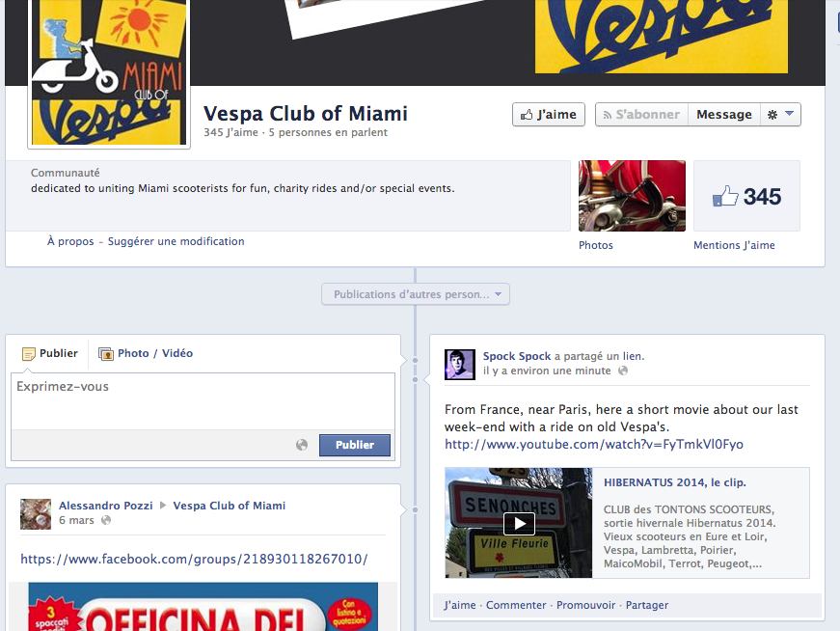This screenshot has height=631, width=840.
Task: Click Alessandro Pozzi's avatar thumbnail
Action: [36, 514]
